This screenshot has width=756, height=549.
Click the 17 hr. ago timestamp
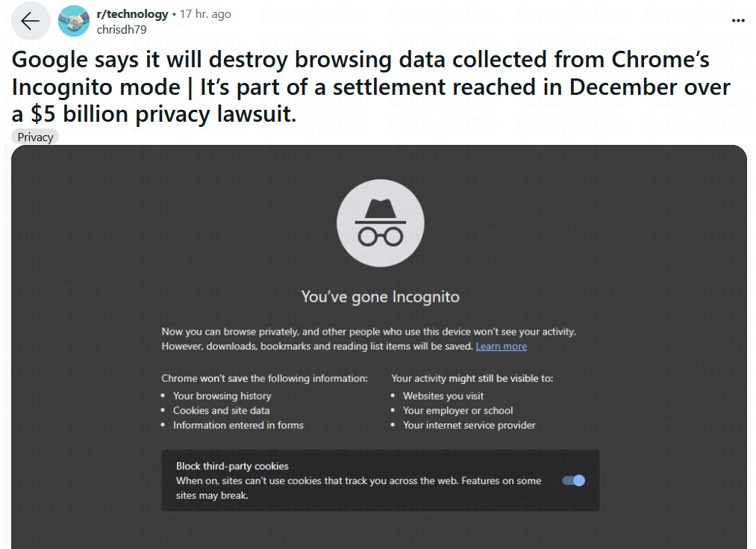[x=205, y=14]
